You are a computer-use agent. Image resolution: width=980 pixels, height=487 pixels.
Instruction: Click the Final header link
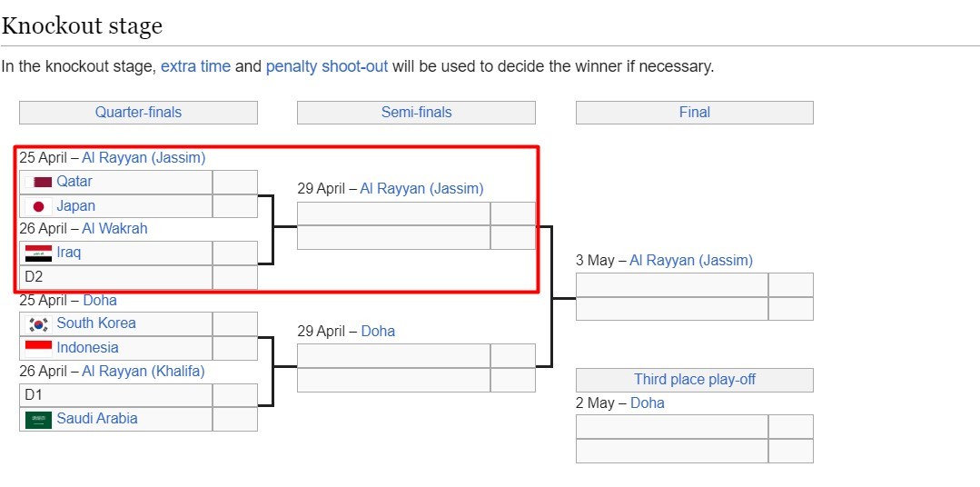coord(694,113)
